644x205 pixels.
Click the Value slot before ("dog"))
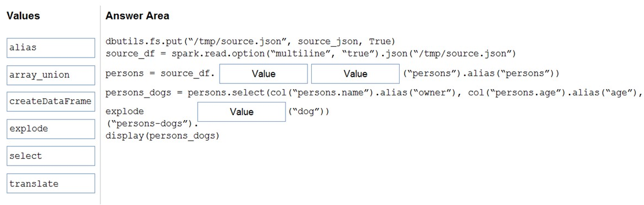click(242, 111)
